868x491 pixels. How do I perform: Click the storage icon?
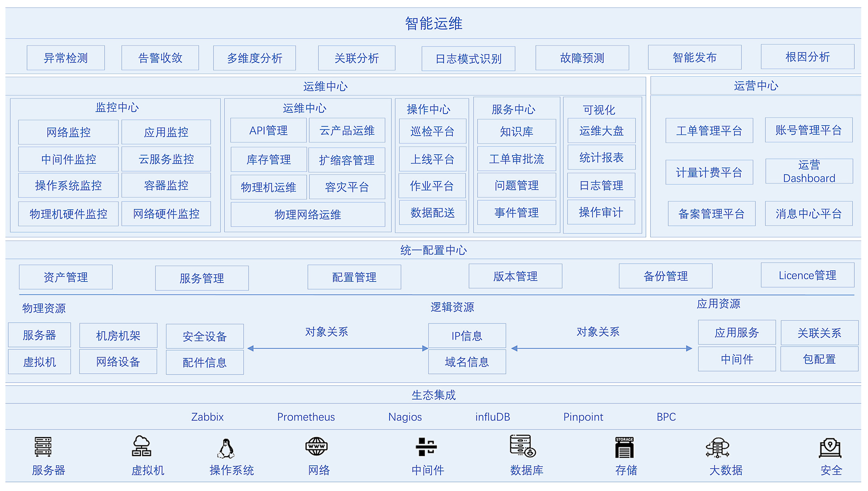click(x=624, y=447)
